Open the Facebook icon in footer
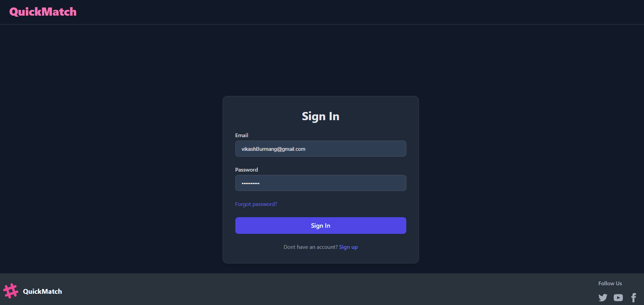Image resolution: width=644 pixels, height=305 pixels. 633,298
